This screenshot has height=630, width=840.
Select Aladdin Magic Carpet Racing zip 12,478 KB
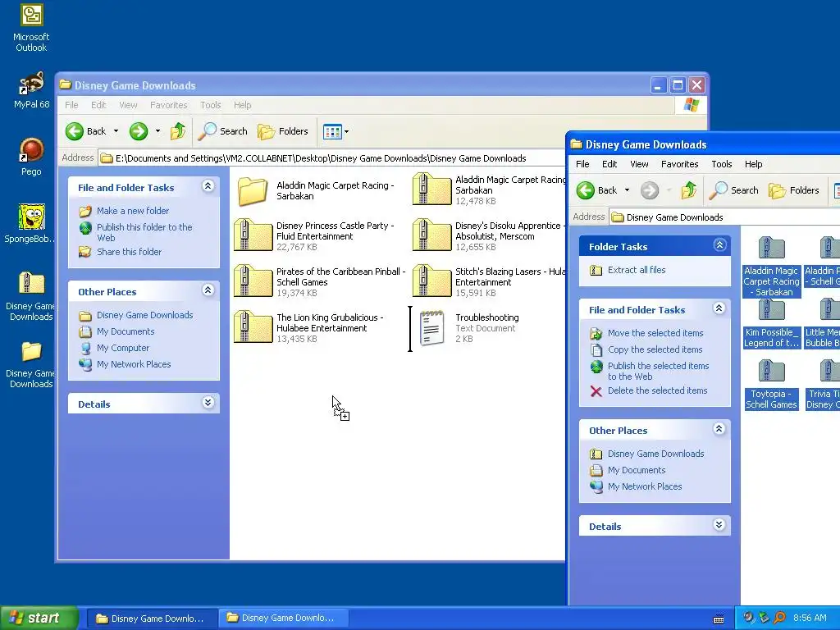(489, 189)
